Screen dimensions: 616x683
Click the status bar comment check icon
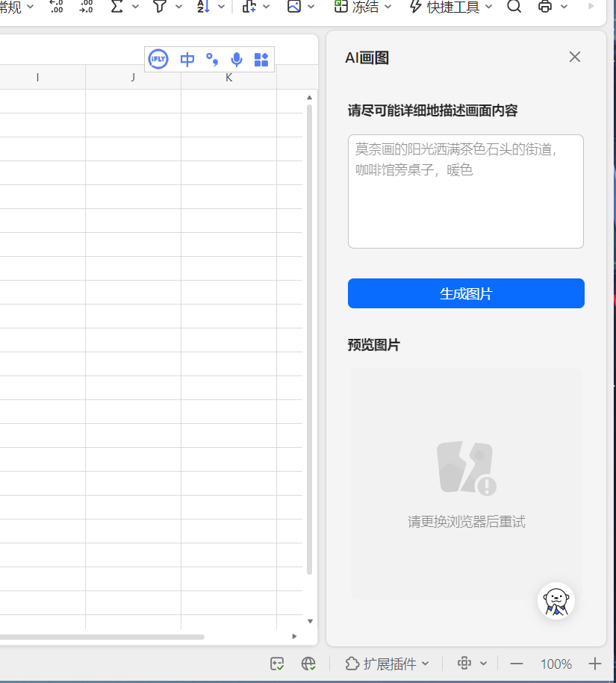point(277,664)
